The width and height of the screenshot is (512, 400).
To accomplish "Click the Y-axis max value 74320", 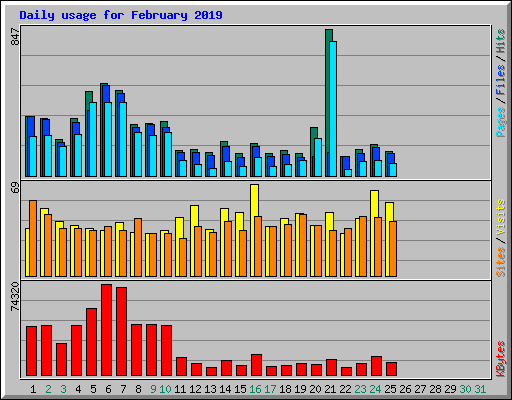I will coord(15,297).
